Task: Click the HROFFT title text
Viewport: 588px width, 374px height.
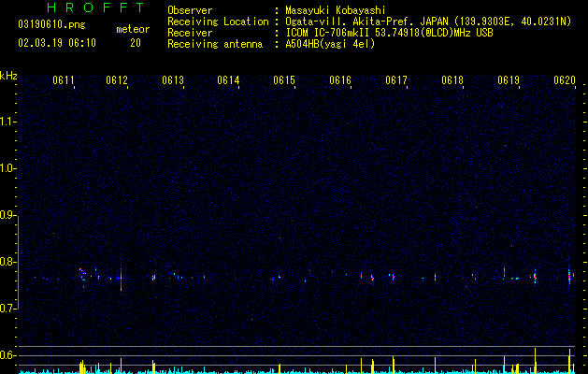Action: coord(96,7)
